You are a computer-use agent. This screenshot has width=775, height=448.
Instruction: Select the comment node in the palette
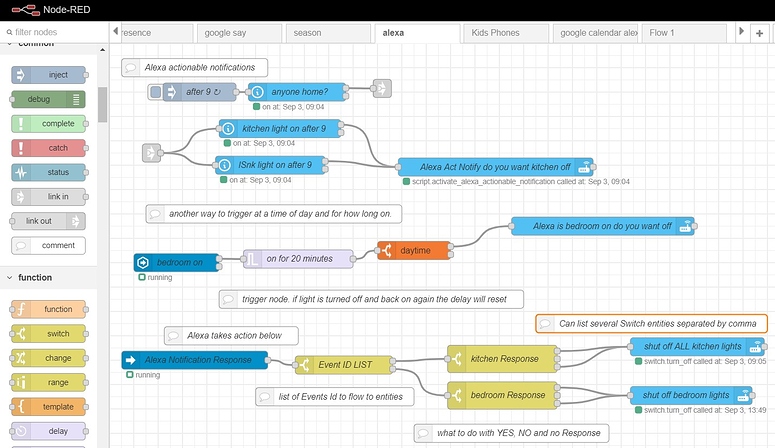coord(49,245)
